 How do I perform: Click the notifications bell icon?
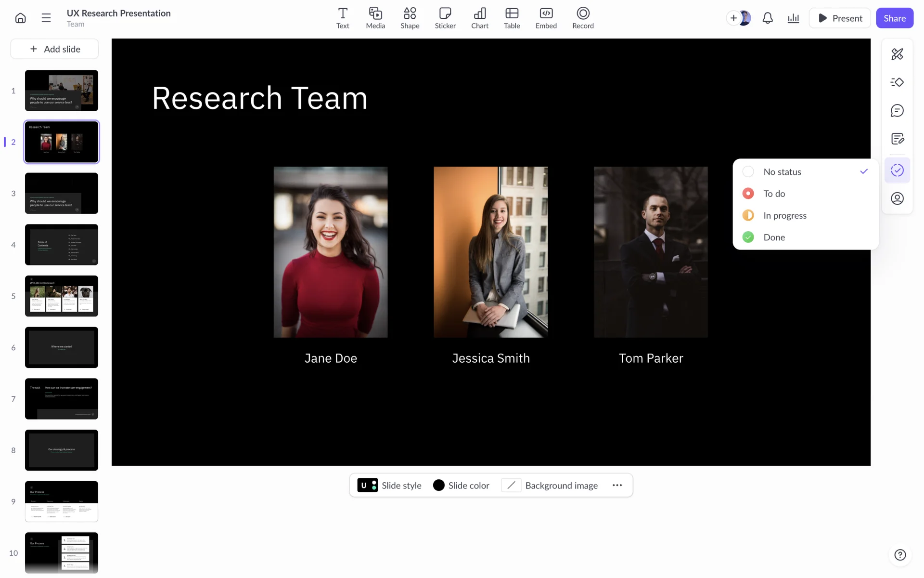pos(767,18)
